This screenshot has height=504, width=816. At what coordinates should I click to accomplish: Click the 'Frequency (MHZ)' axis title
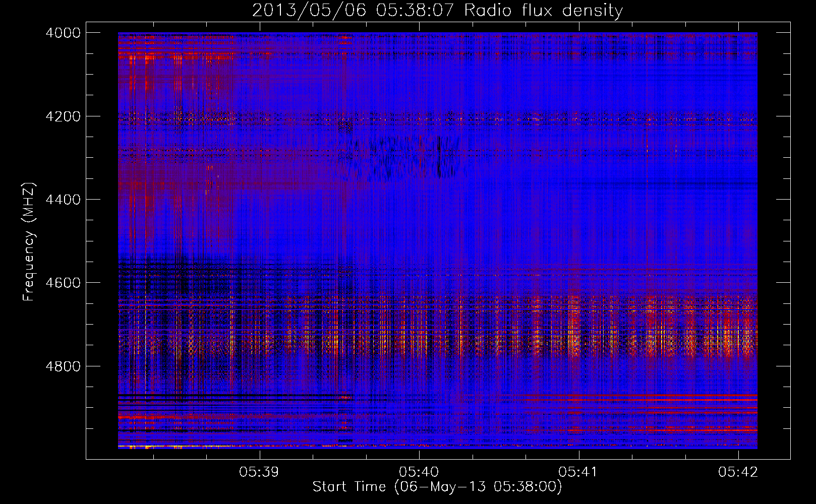[x=29, y=241]
